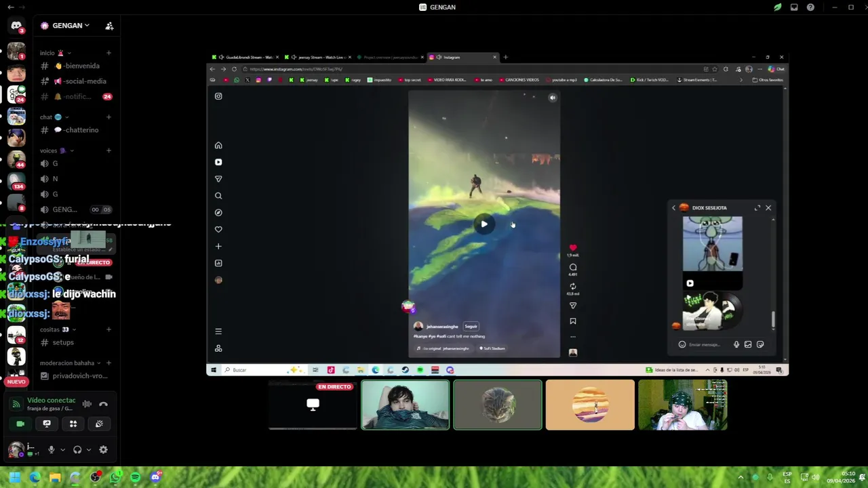
Task: Open the reel more options dots
Action: [573, 336]
